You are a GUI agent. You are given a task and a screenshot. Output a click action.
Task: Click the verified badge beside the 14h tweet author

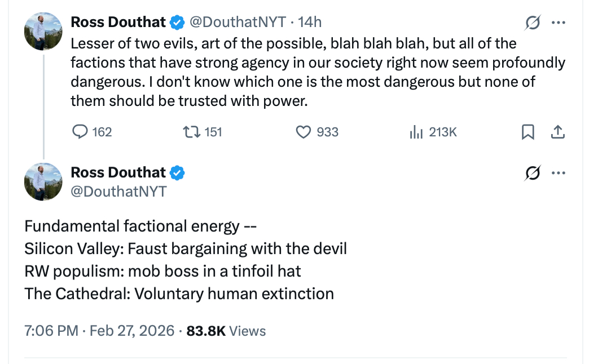(177, 23)
